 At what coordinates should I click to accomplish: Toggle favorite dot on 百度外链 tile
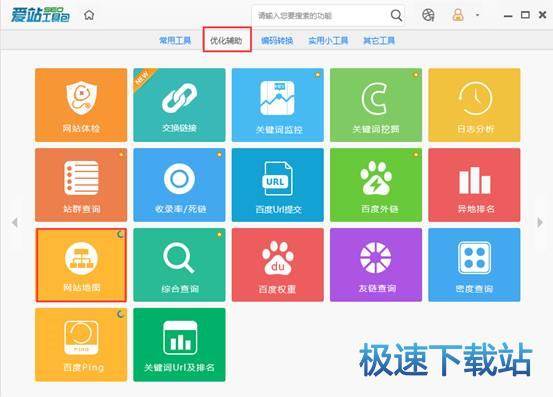tap(416, 154)
